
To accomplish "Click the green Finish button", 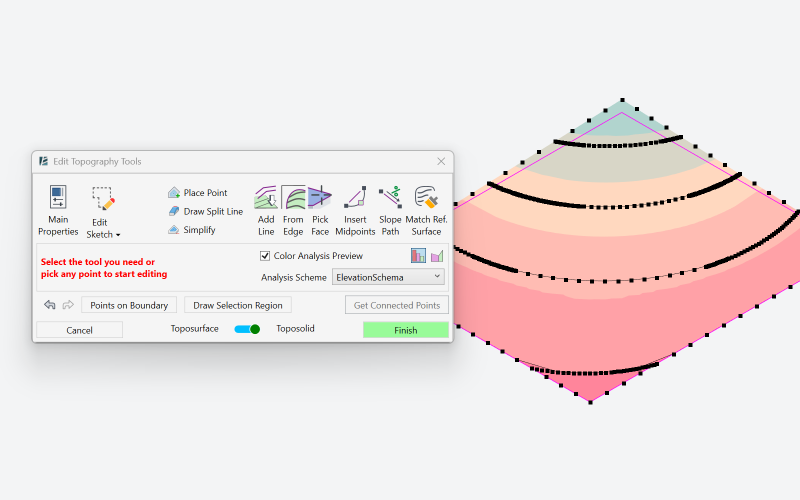I will click(x=405, y=330).
